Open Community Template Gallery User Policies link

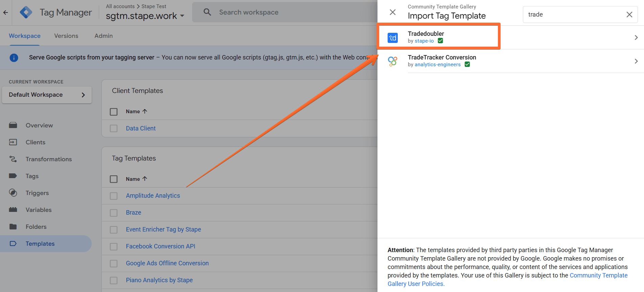[598, 275]
